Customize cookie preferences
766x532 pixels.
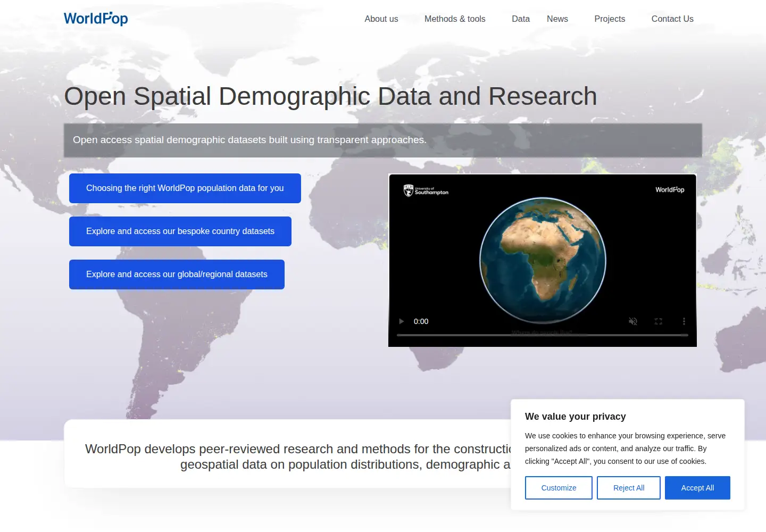pyautogui.click(x=559, y=488)
